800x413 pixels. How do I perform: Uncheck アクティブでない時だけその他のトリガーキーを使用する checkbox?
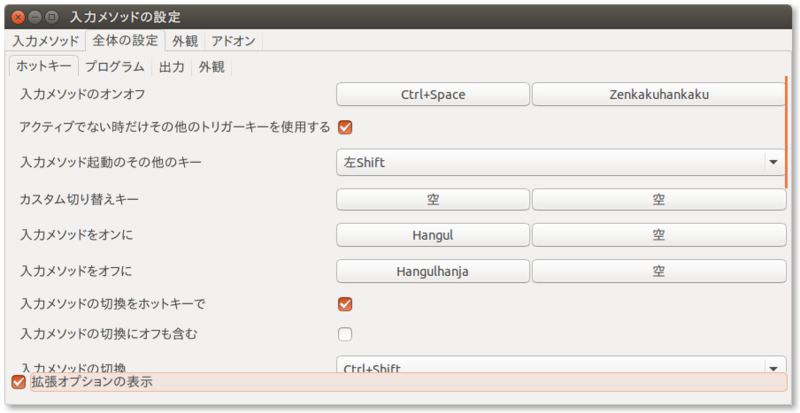345,127
